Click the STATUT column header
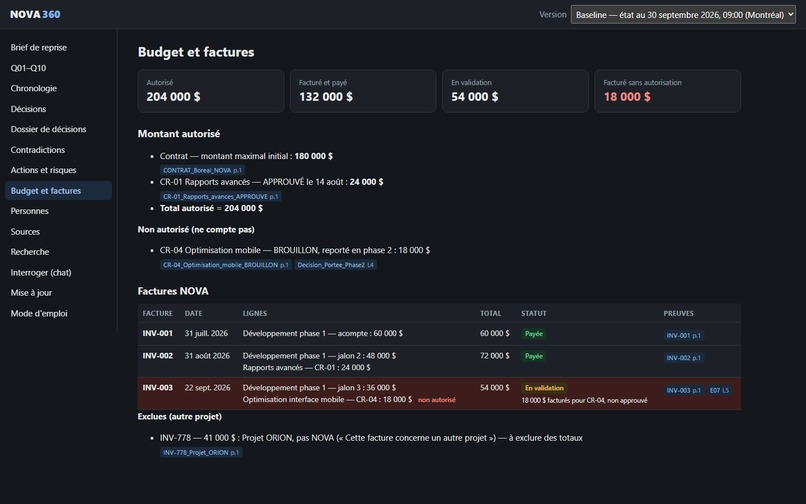Image resolution: width=806 pixels, height=504 pixels. tap(534, 313)
